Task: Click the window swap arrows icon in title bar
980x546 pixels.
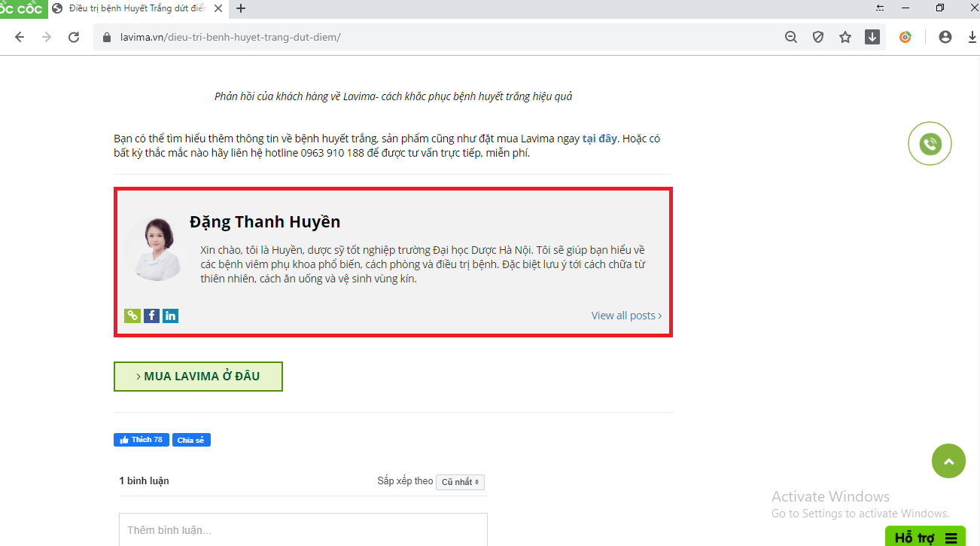Action: tap(880, 8)
